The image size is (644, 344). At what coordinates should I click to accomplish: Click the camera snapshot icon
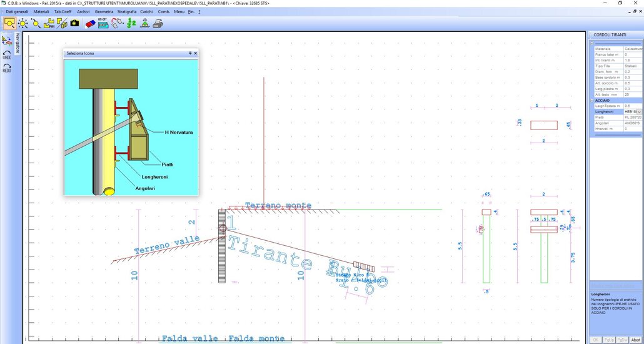pos(74,23)
